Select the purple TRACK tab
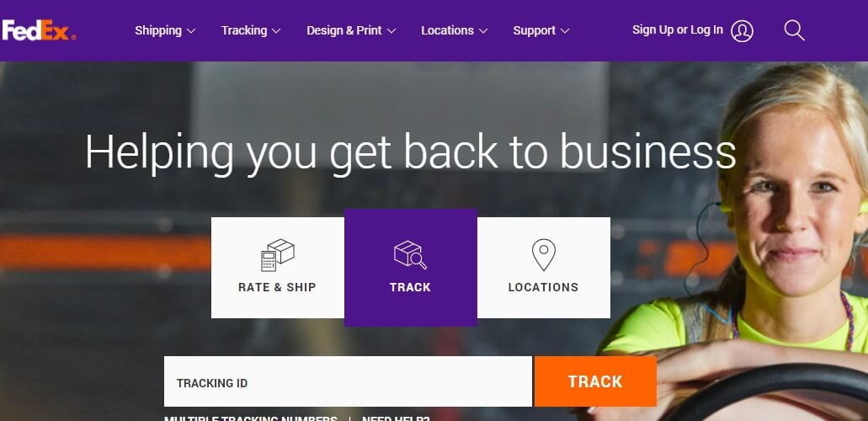 411,268
